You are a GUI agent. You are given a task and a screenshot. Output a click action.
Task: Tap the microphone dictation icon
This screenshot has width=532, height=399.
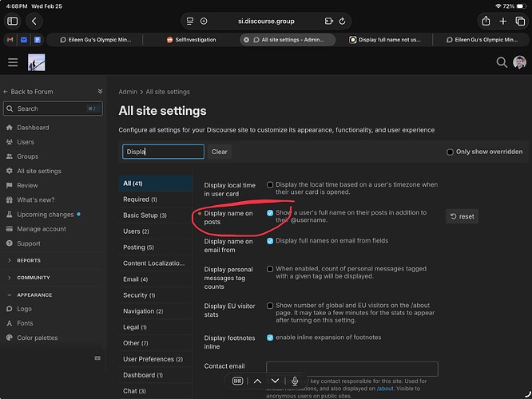[295, 381]
